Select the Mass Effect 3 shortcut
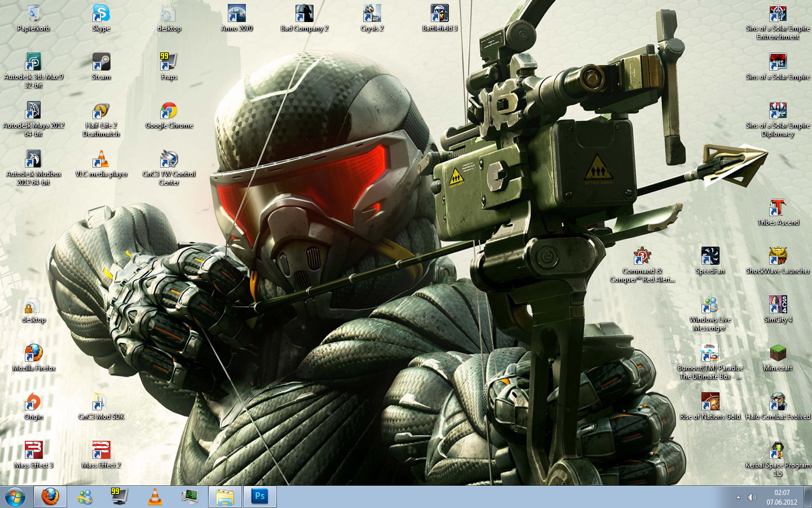 point(33,455)
